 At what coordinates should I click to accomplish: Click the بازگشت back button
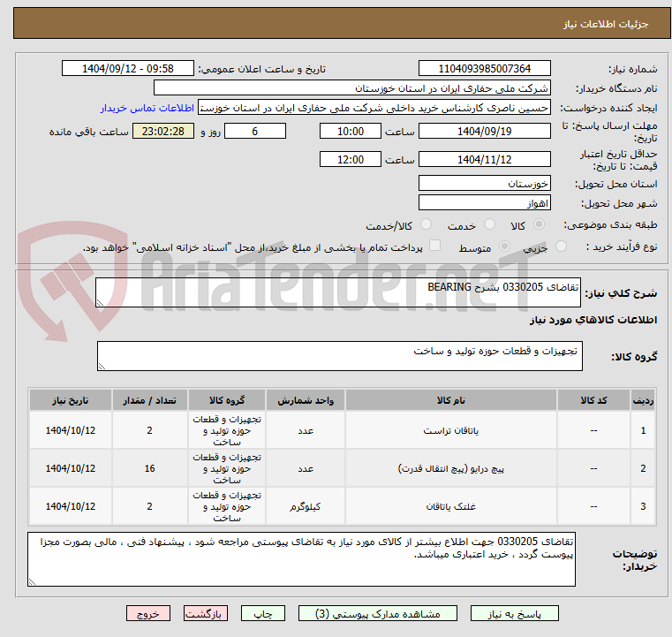(x=205, y=613)
